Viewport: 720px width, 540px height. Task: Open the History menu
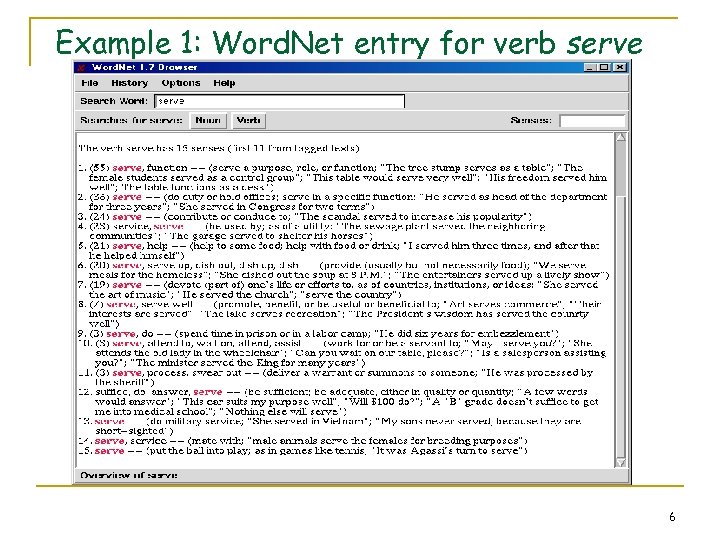pyautogui.click(x=129, y=83)
